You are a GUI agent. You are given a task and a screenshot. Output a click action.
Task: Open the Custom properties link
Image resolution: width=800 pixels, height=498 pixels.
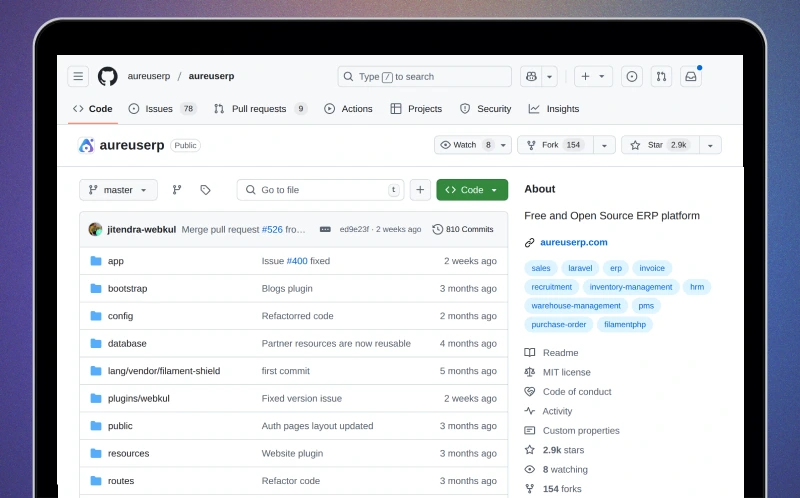(572, 431)
